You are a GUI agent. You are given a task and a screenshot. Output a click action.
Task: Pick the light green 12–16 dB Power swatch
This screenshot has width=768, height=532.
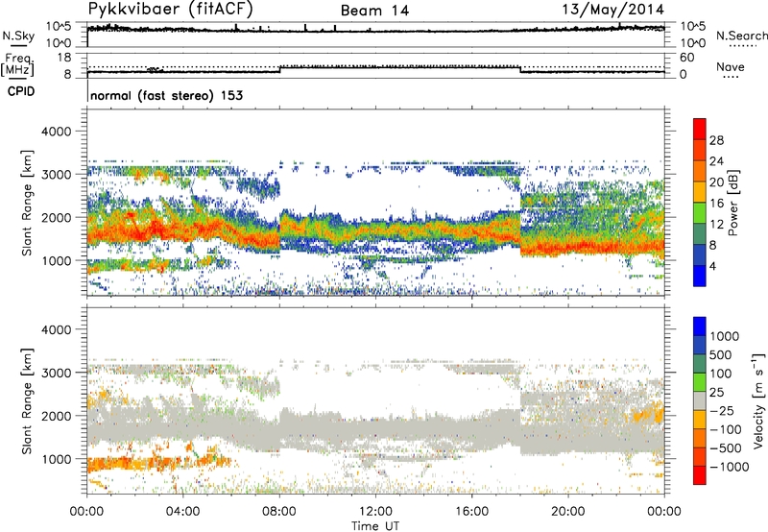(x=700, y=213)
